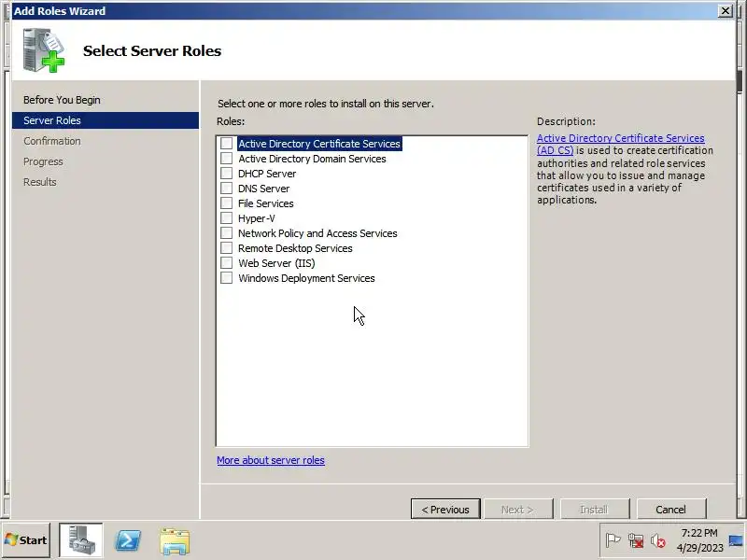Check the Active Directory Domain Services checkbox
The image size is (747, 560).
pos(226,158)
